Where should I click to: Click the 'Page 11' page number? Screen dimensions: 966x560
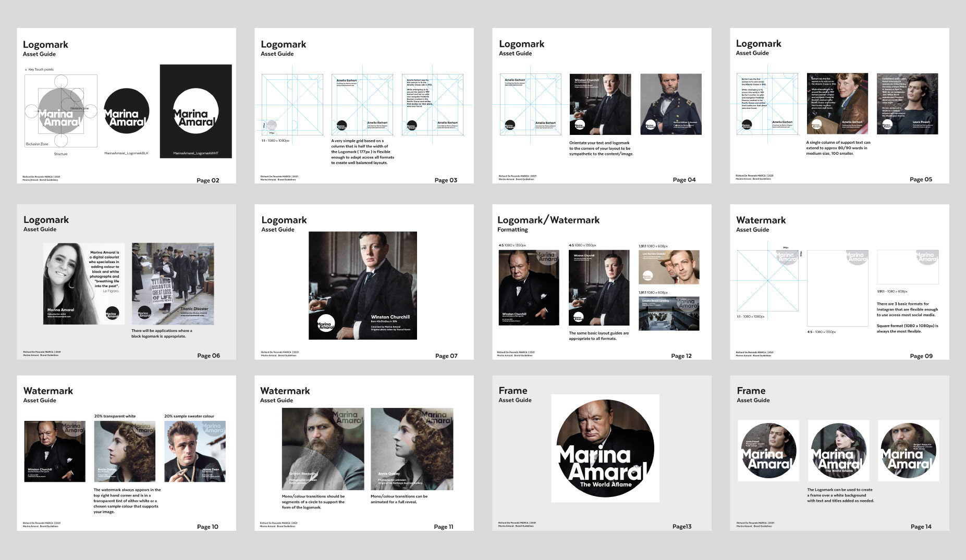pos(444,527)
